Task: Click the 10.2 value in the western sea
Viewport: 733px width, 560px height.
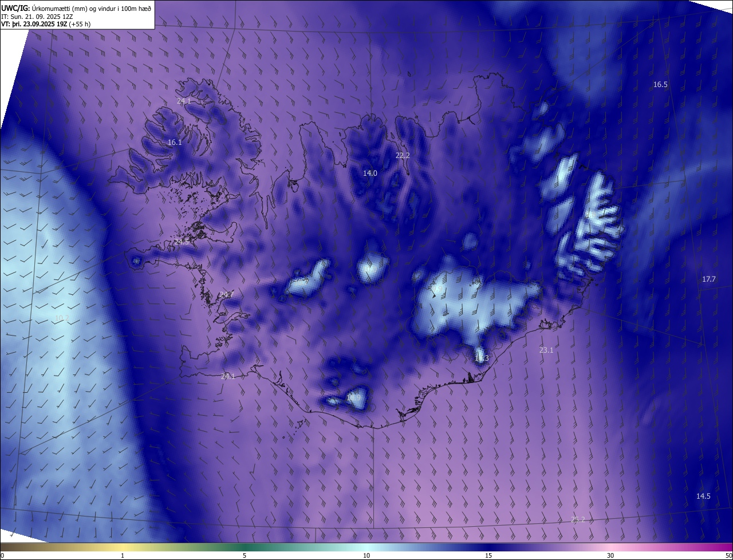Action: [62, 318]
